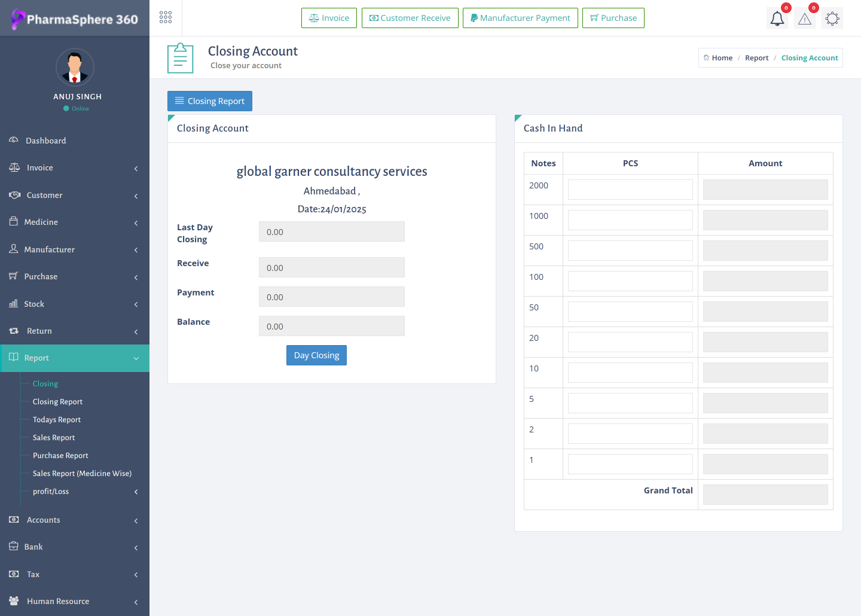Viewport: 861px width, 616px height.
Task: Click the Closing Account clipboard icon
Action: coord(181,58)
